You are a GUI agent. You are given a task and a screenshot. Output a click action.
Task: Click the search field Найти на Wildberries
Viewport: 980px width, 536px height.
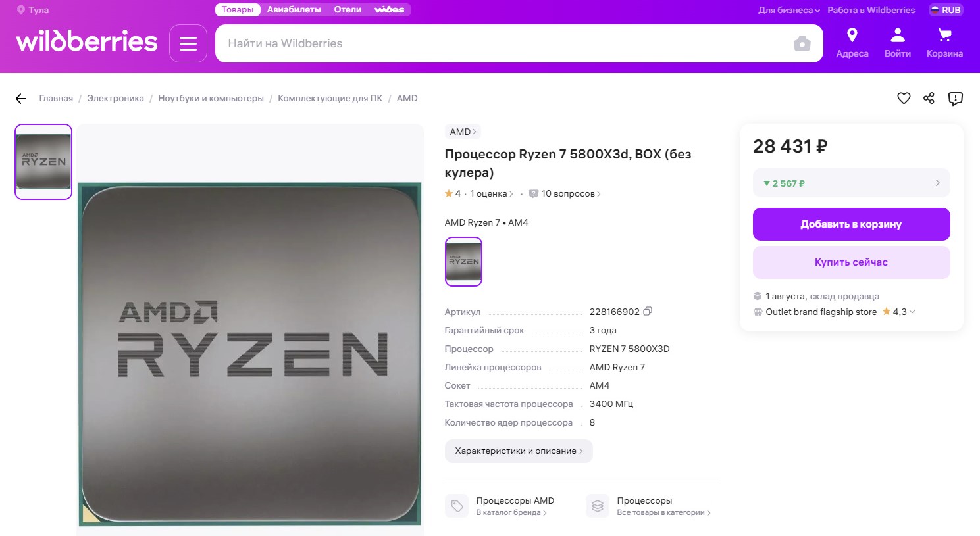pyautogui.click(x=503, y=43)
